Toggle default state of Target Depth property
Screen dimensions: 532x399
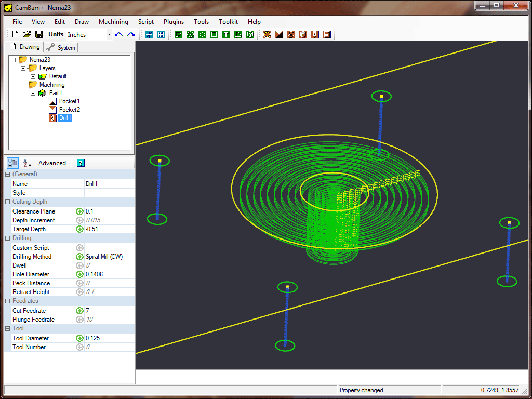coord(79,229)
